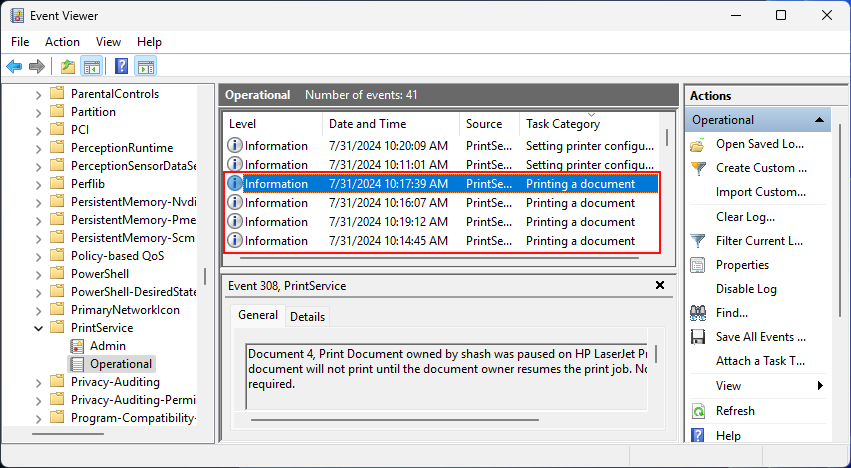Click Clear Log in Actions pane
851x468 pixels.
point(746,217)
